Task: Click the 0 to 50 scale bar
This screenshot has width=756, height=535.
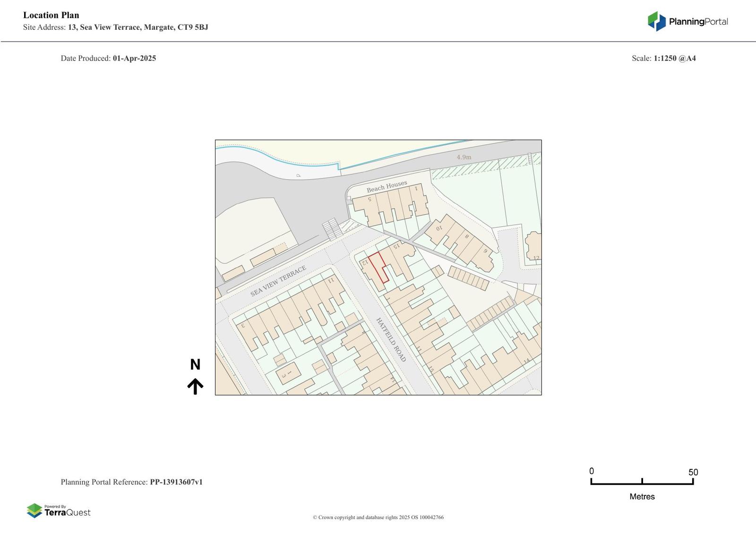Action: click(642, 481)
